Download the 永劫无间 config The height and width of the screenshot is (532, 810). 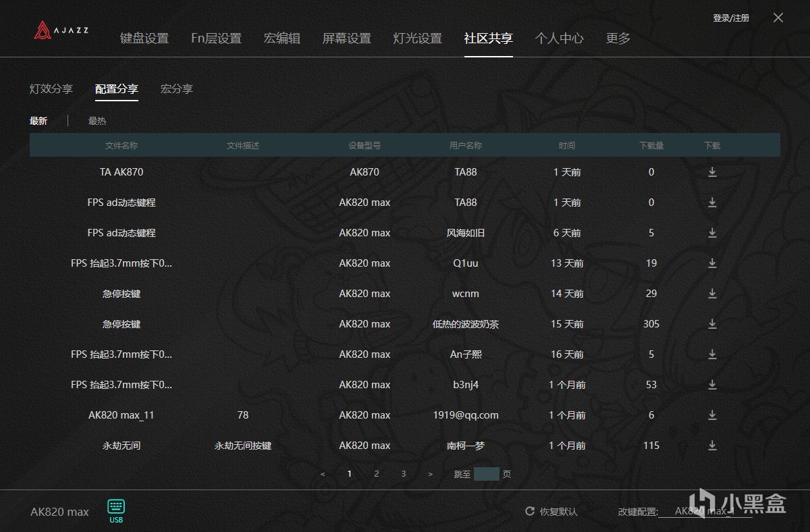pyautogui.click(x=712, y=446)
